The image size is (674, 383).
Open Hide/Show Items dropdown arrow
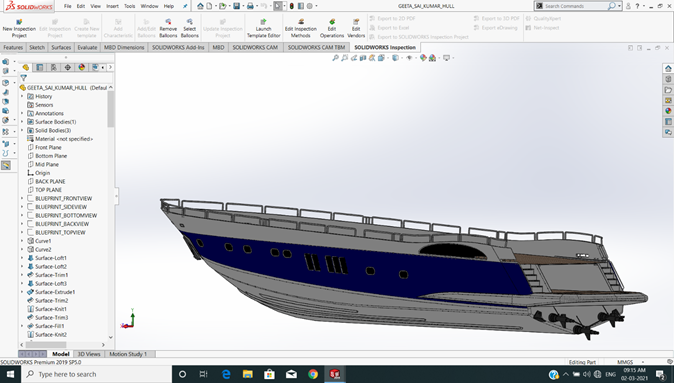(415, 58)
